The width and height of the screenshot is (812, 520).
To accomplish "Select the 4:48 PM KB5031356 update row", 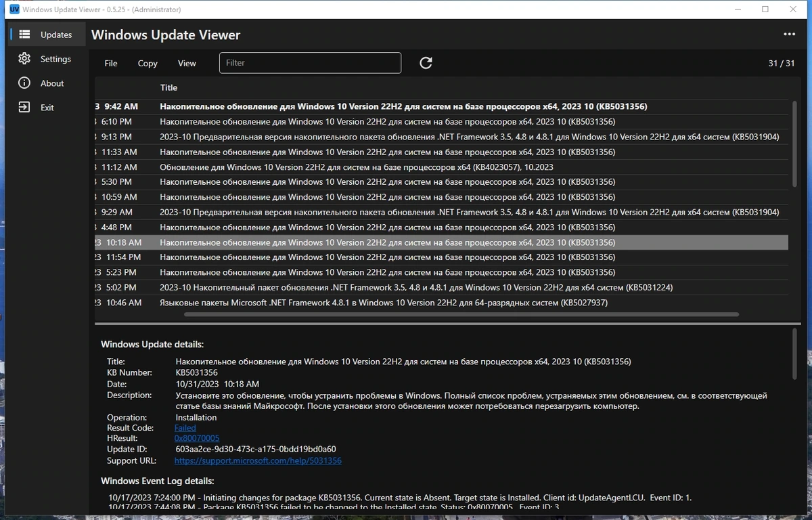I will [441, 227].
